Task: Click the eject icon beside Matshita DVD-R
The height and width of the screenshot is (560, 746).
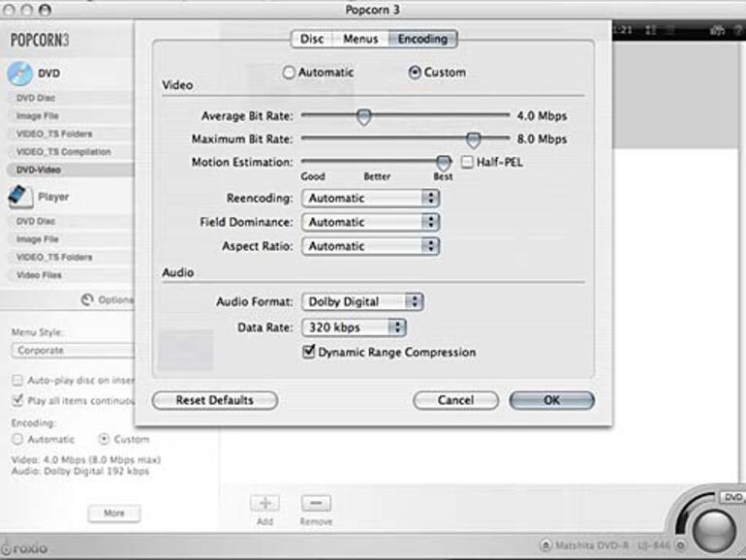Action: click(x=545, y=544)
